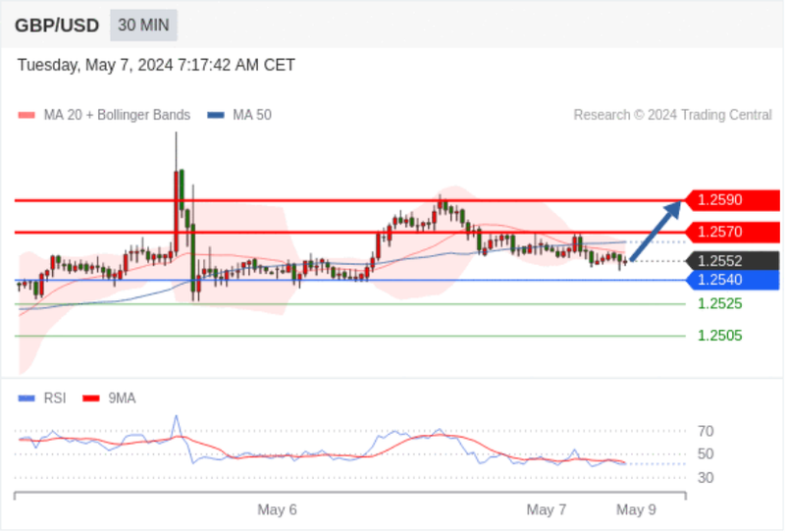Viewport: 785px width, 532px height.
Task: Click the 9MA red legend swatch
Action: 91,399
